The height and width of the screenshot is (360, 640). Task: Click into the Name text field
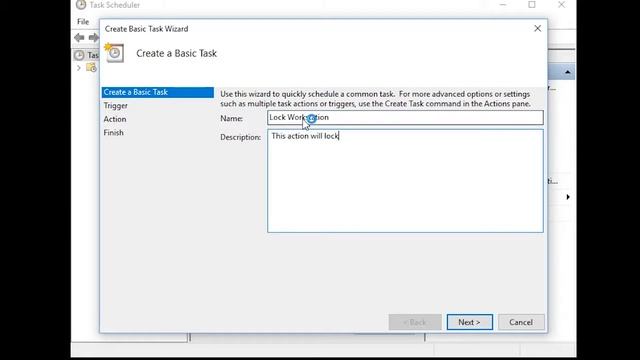pyautogui.click(x=405, y=118)
